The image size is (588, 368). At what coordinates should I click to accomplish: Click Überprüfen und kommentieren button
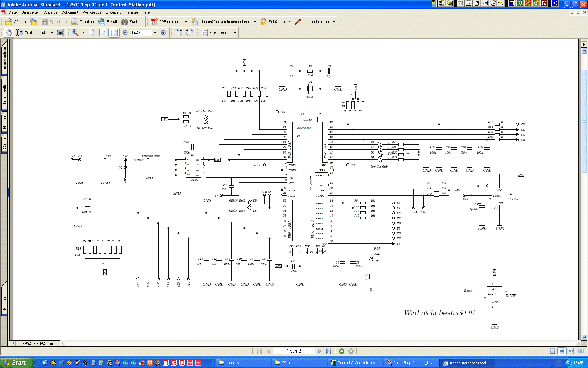coord(221,22)
